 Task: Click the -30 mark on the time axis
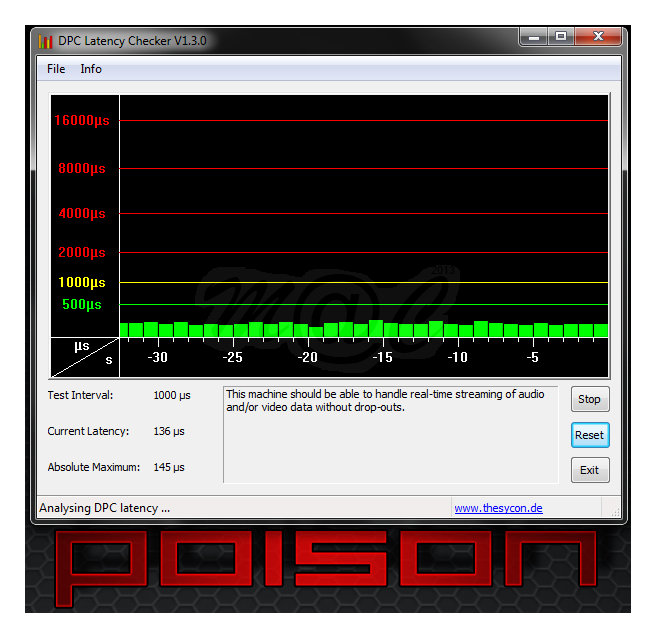tap(157, 357)
